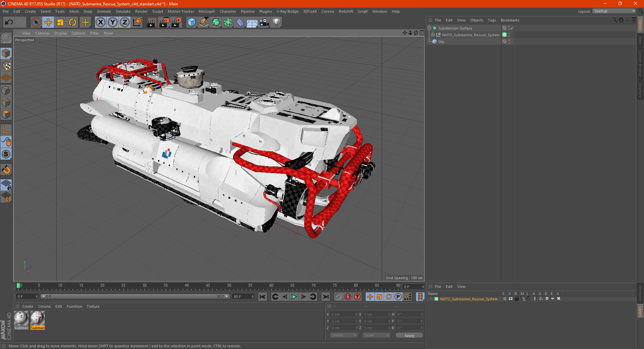644x349 pixels.
Task: Toggle X-axis lock
Action: tap(100, 22)
